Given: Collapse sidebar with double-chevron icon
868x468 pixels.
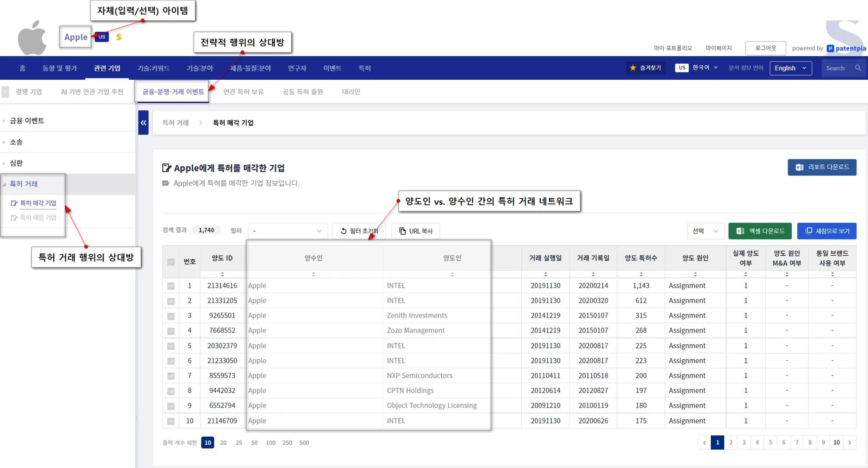Looking at the screenshot, I should tap(143, 123).
